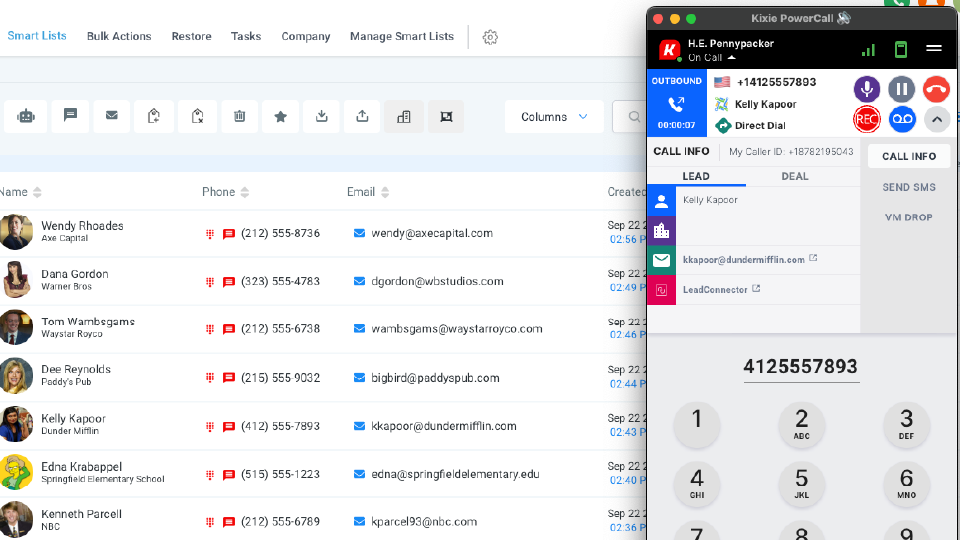
Task: Click the green phone device icon
Action: 901,50
